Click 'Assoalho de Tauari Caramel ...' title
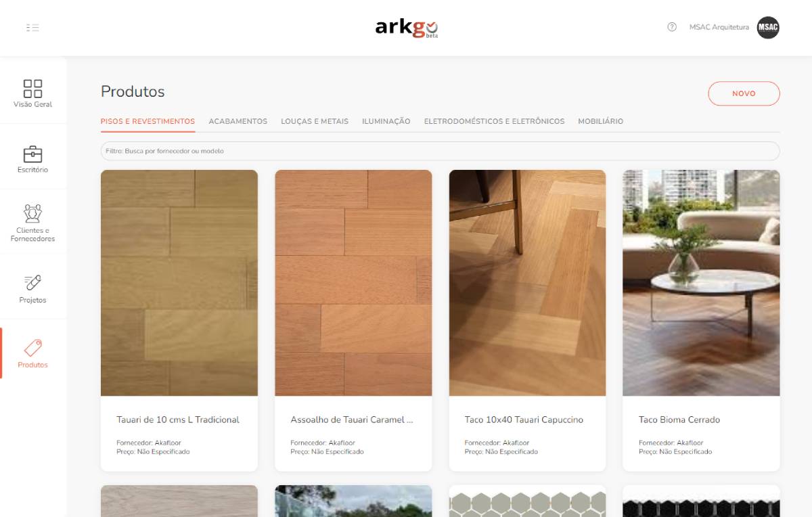 (x=351, y=420)
